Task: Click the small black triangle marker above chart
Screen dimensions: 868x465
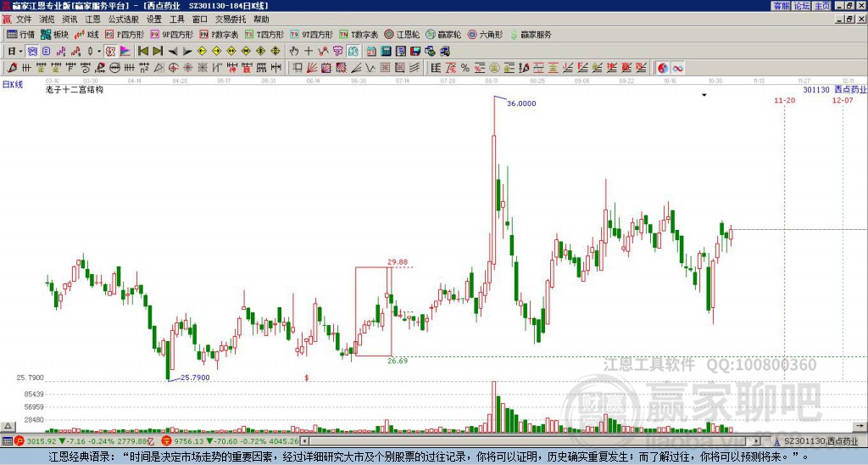Action: (x=704, y=95)
